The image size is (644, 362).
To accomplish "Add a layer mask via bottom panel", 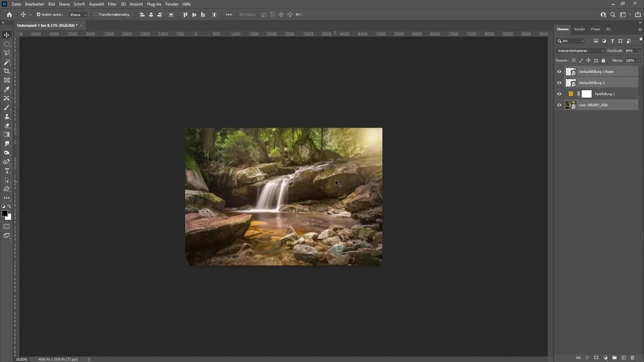I will (x=596, y=358).
